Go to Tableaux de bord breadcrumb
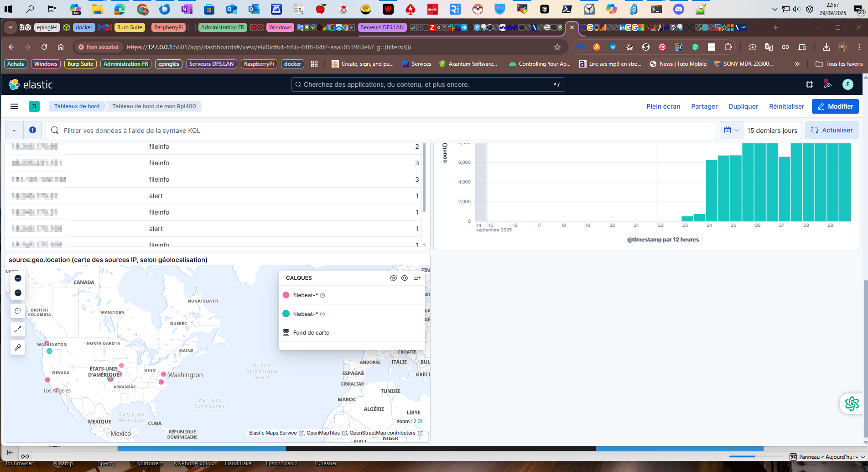 pyautogui.click(x=77, y=106)
